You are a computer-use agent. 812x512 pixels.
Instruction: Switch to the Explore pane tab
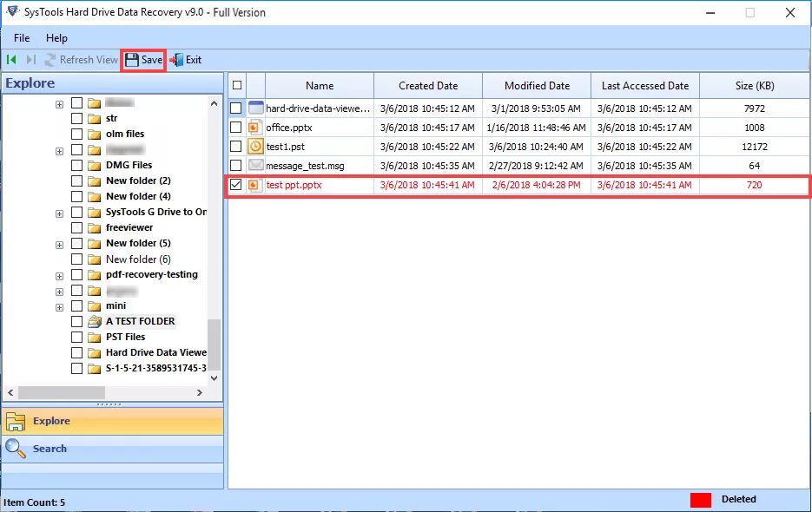click(112, 421)
